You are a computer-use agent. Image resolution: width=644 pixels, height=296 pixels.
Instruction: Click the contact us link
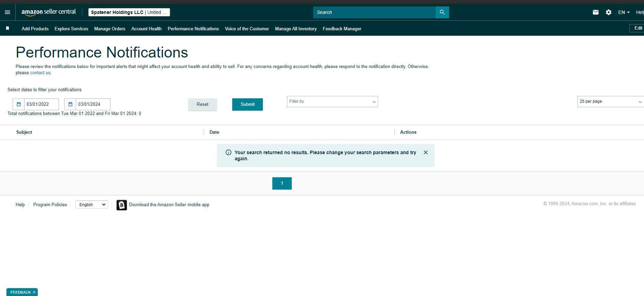[40, 73]
